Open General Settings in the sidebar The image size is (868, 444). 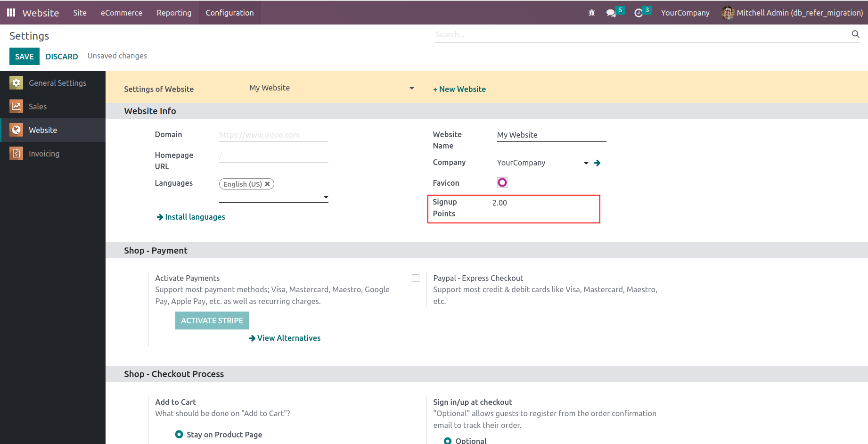pos(57,83)
